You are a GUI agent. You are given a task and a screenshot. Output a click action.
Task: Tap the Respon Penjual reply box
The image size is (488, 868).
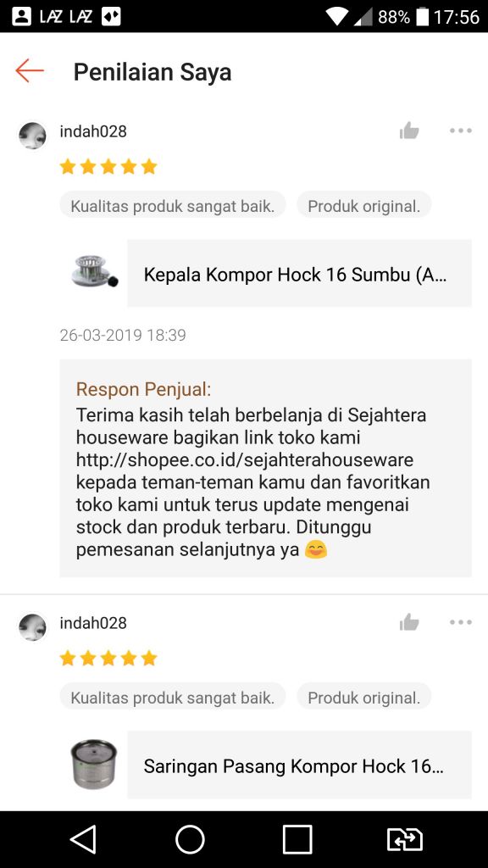click(265, 468)
